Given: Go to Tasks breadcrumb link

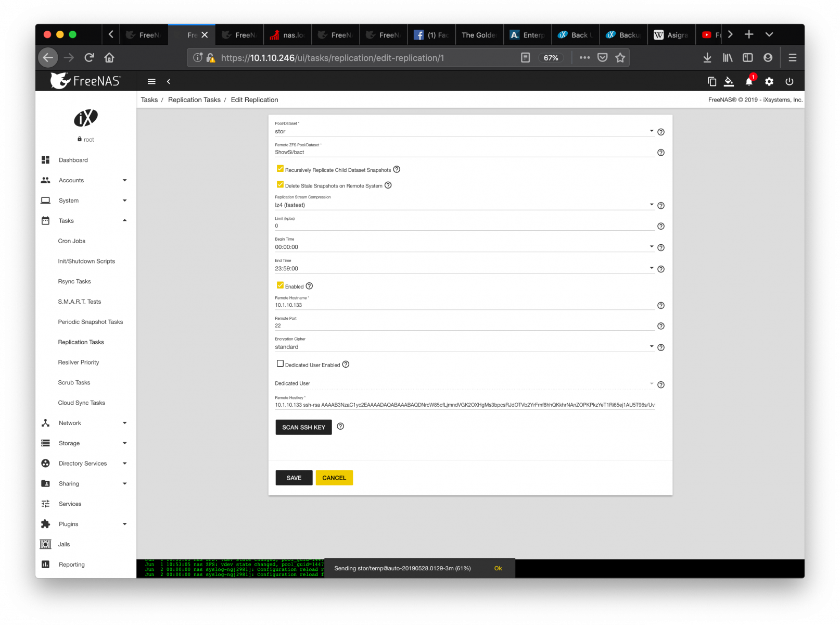Looking at the screenshot, I should coord(149,99).
